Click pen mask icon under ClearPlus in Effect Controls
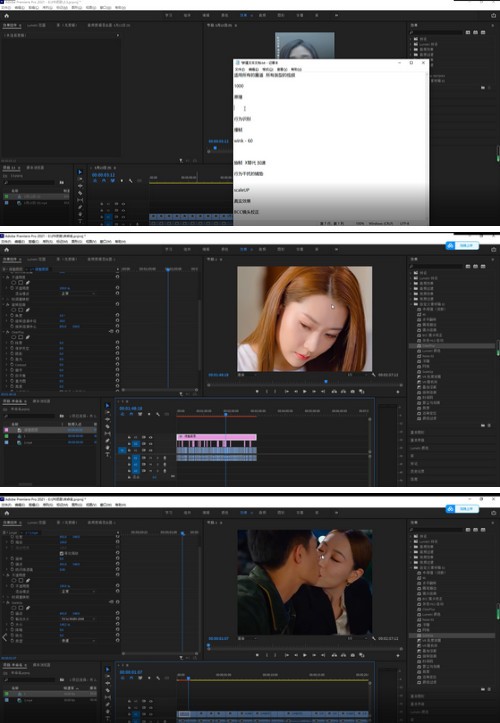The height and width of the screenshot is (723, 500). coord(28,337)
